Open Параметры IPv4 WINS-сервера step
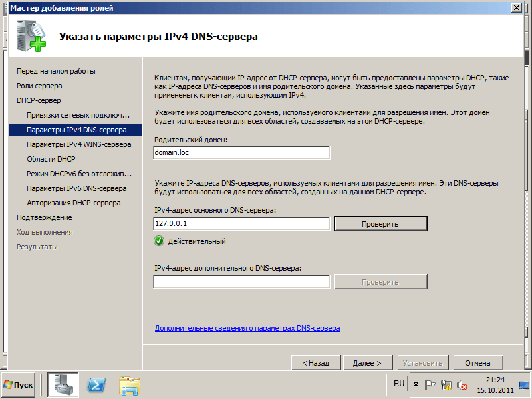 point(78,144)
